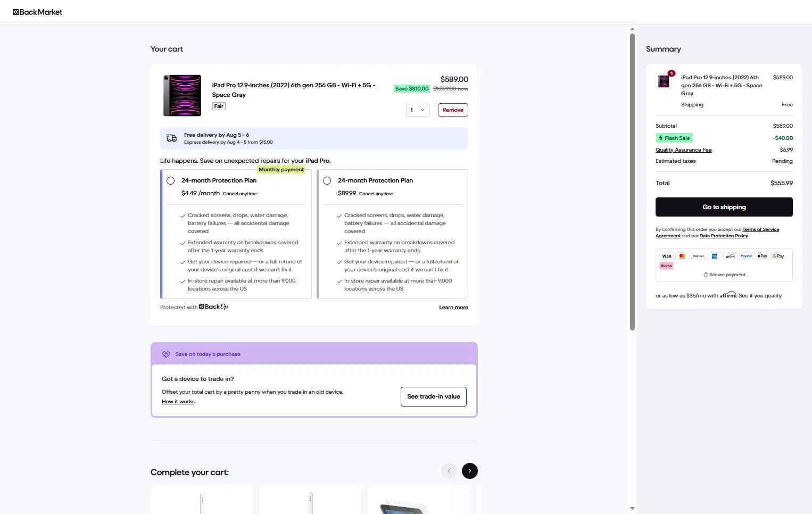Click the iPad Pro product image in cart

point(183,95)
